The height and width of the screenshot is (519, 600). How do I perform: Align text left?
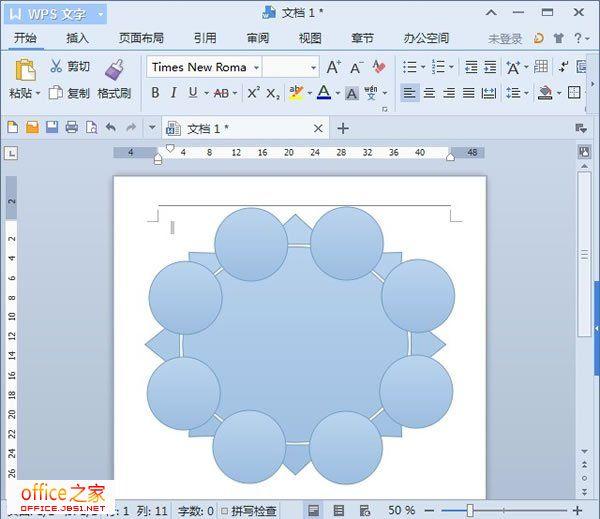409,93
